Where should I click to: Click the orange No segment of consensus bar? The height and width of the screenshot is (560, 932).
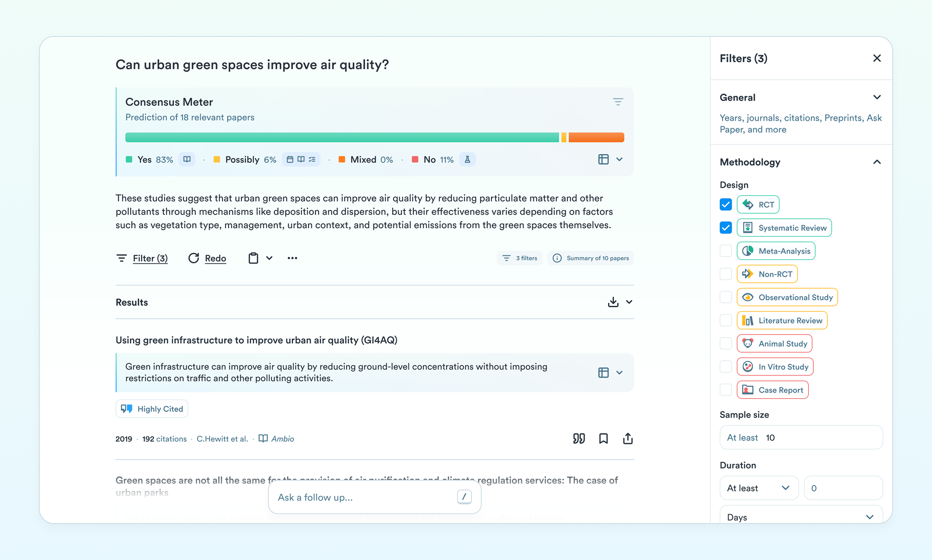(596, 137)
